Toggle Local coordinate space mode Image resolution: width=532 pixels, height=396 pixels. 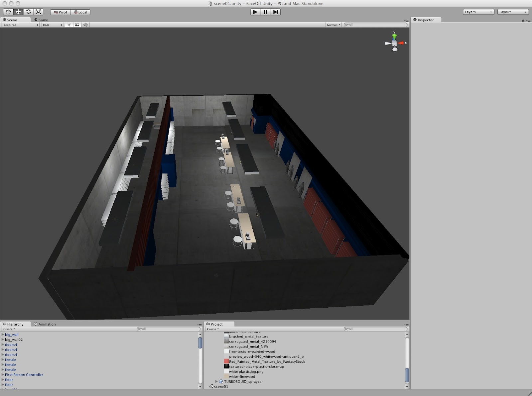(80, 12)
